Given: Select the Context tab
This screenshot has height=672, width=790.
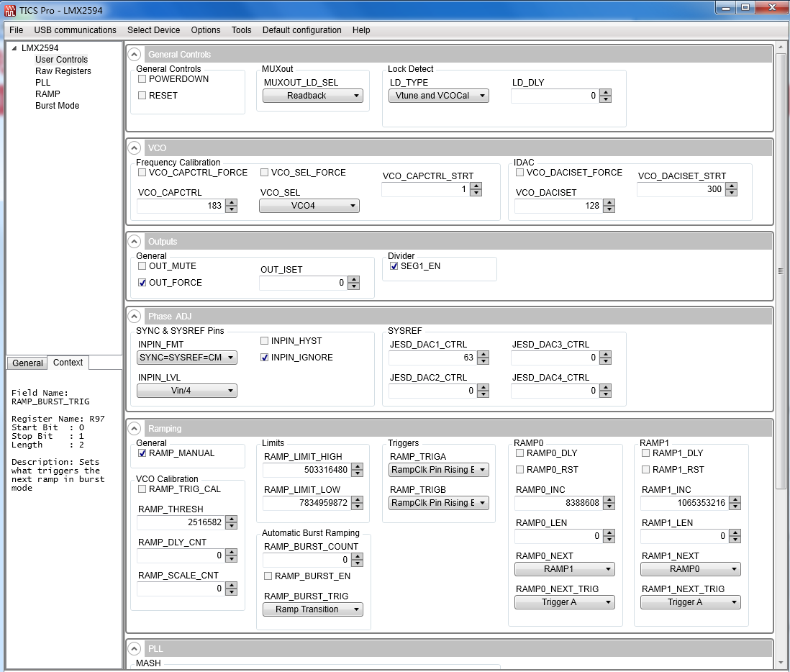Looking at the screenshot, I should pyautogui.click(x=68, y=363).
